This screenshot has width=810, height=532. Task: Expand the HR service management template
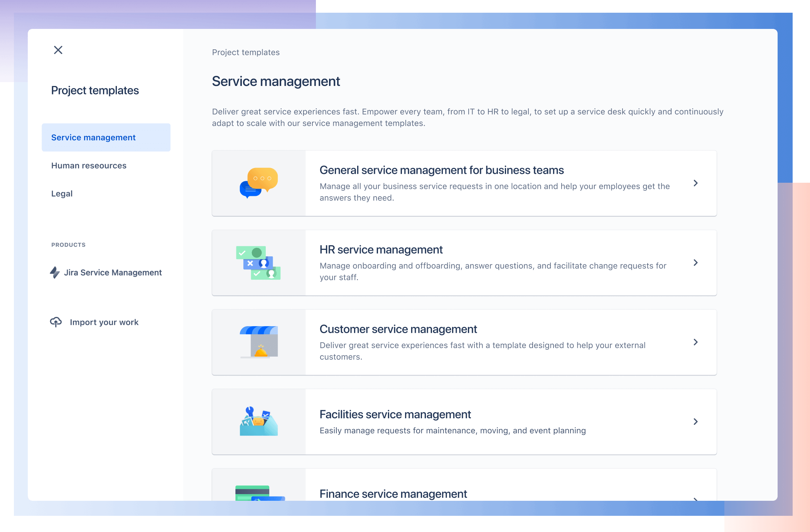pos(696,263)
